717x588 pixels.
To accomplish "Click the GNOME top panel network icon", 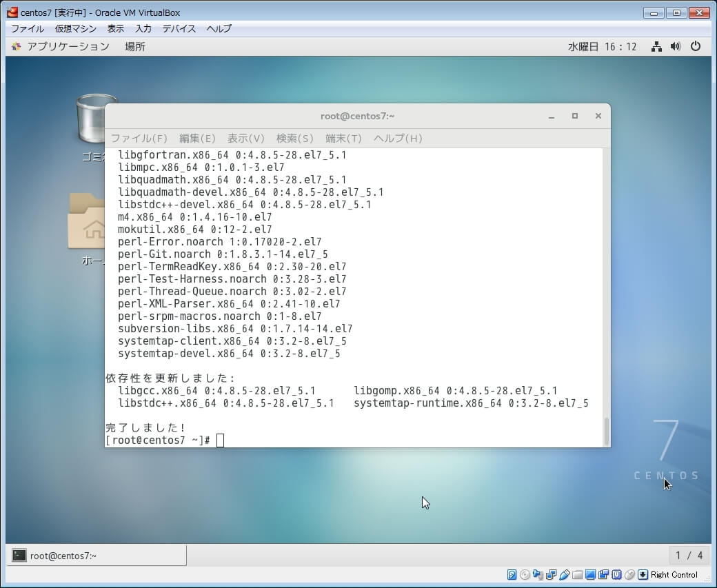I will (x=656, y=46).
